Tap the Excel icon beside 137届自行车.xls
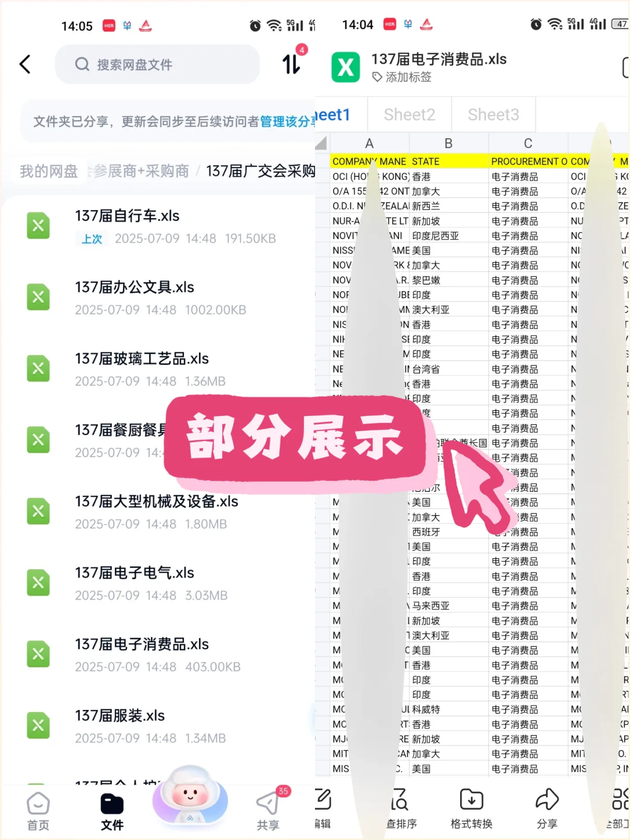 (38, 226)
